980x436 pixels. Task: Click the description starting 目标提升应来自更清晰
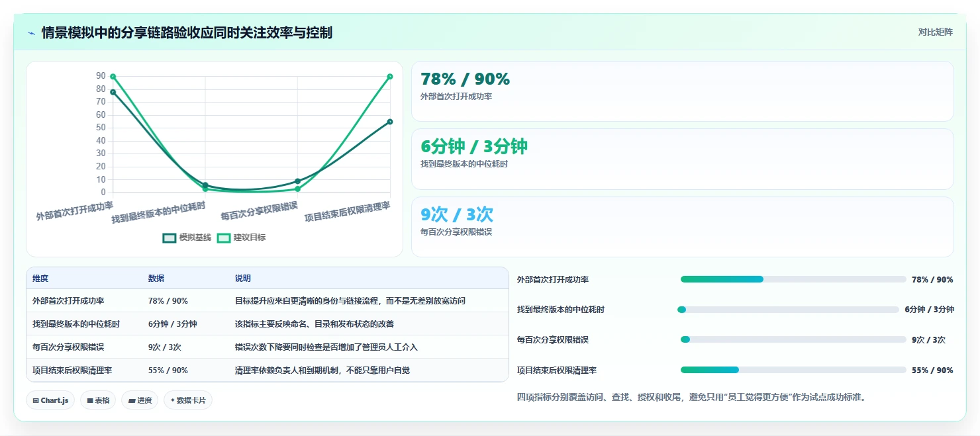[350, 301]
